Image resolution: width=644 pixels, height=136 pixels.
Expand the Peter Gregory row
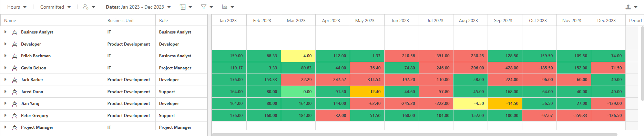(5, 115)
